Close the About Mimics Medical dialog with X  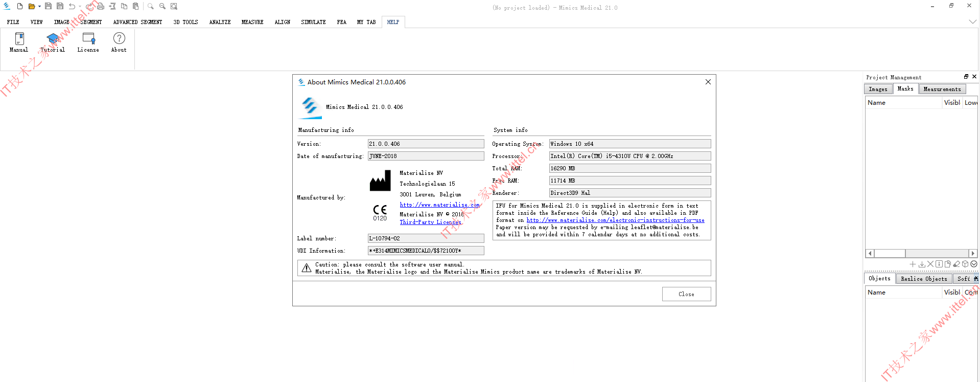(x=708, y=82)
